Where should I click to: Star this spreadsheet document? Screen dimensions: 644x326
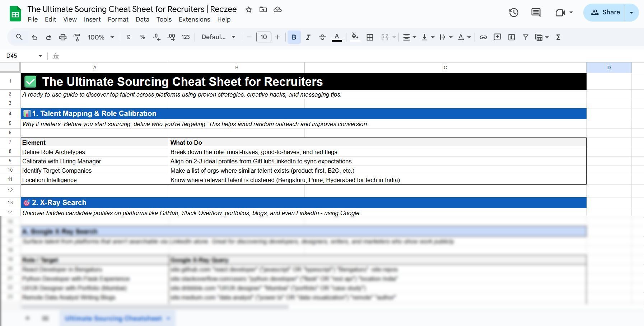[x=249, y=10]
